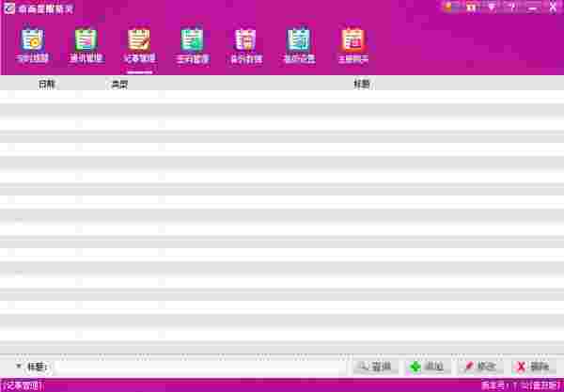Sort list by the 标题 column header
Viewport: 564px width, 392px height.
point(362,85)
